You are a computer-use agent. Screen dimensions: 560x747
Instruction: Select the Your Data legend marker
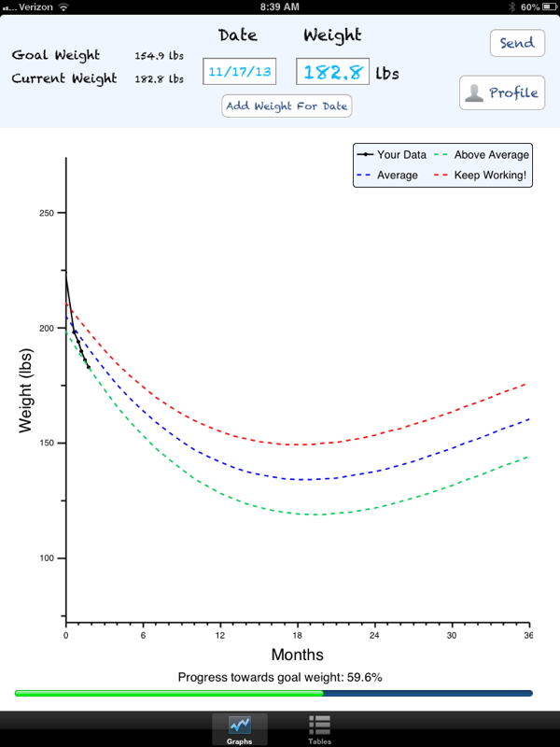click(365, 154)
